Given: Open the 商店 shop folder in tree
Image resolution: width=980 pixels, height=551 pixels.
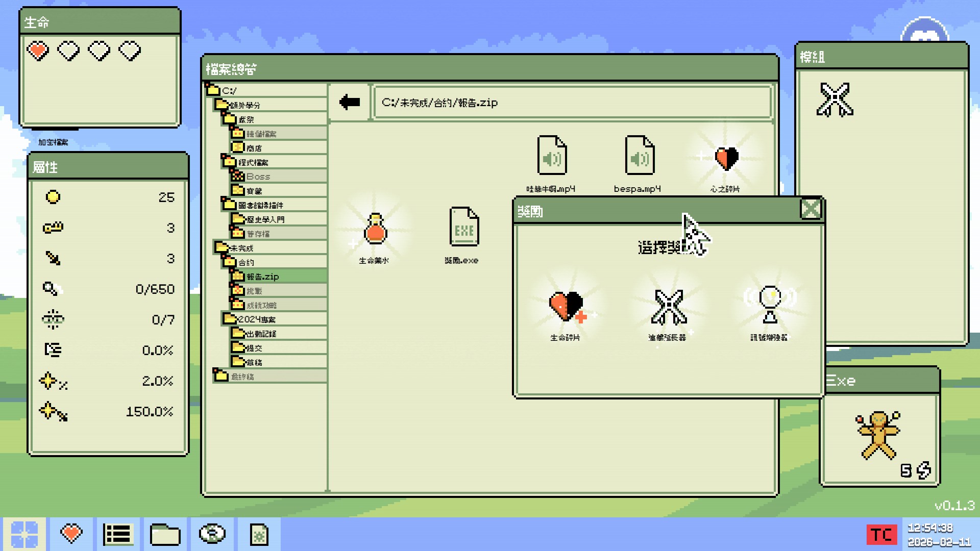Looking at the screenshot, I should pyautogui.click(x=254, y=148).
